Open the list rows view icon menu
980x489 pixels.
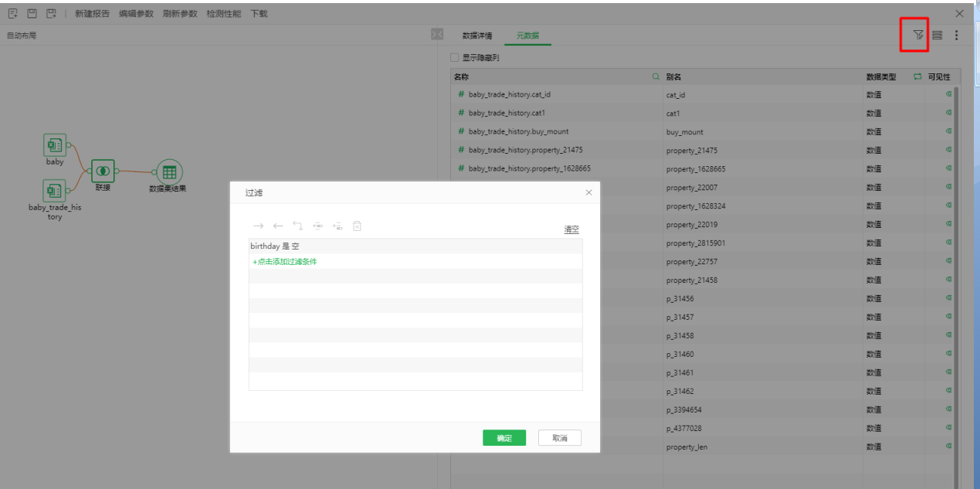click(937, 35)
